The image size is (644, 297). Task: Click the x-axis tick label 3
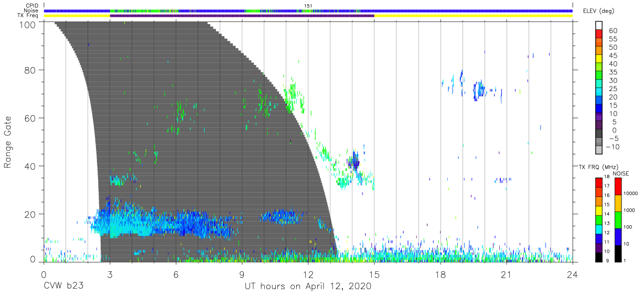tap(110, 274)
